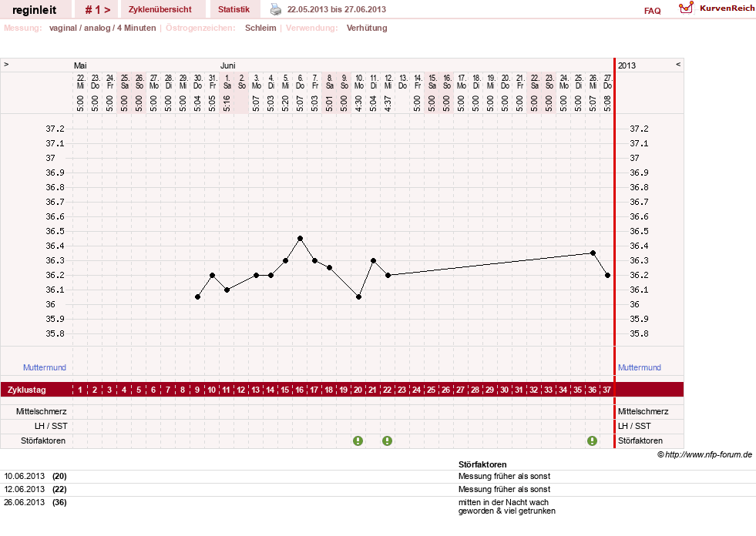Open the FAQ link

(652, 11)
